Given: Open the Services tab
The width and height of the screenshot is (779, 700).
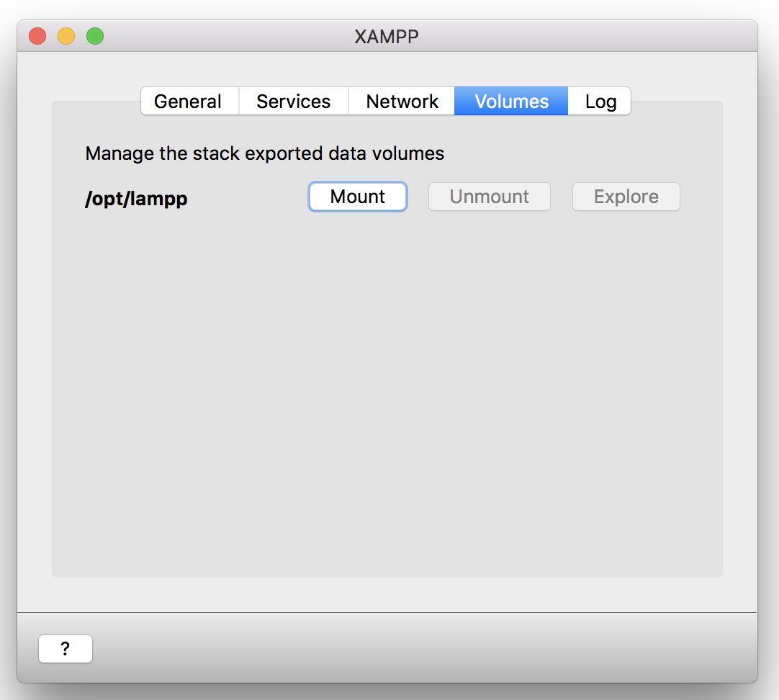Looking at the screenshot, I should click(x=294, y=102).
